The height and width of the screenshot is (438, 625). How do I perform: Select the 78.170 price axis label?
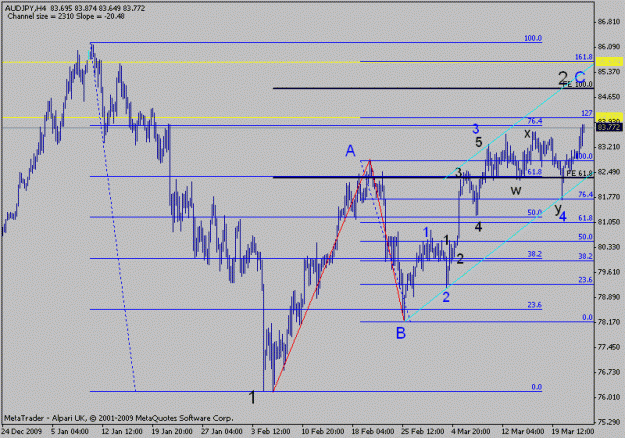pos(609,322)
